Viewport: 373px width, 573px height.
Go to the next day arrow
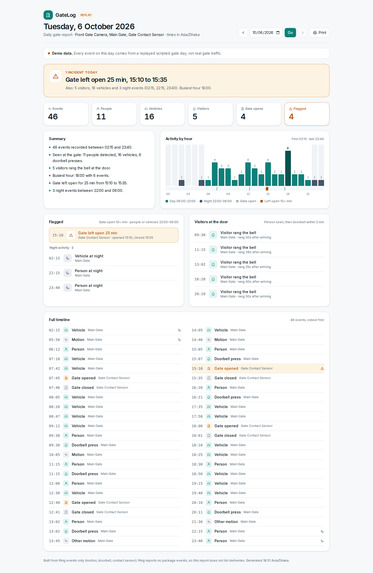302,33
